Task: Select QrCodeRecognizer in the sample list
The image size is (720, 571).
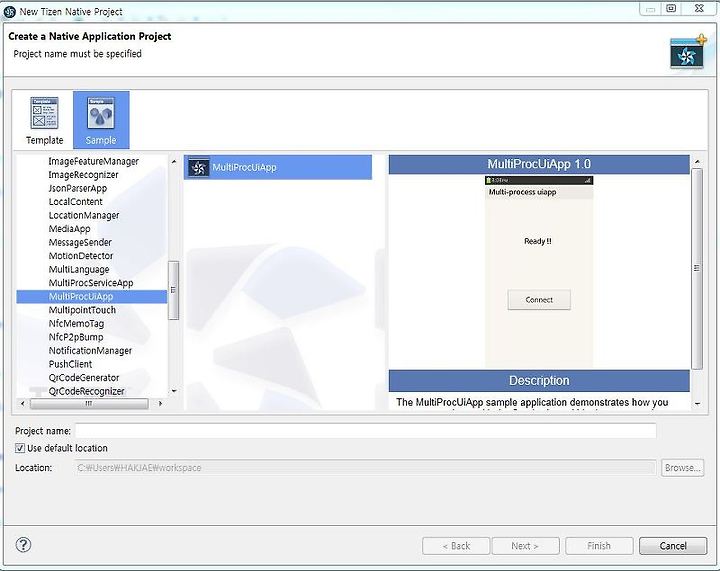Action: point(86,391)
